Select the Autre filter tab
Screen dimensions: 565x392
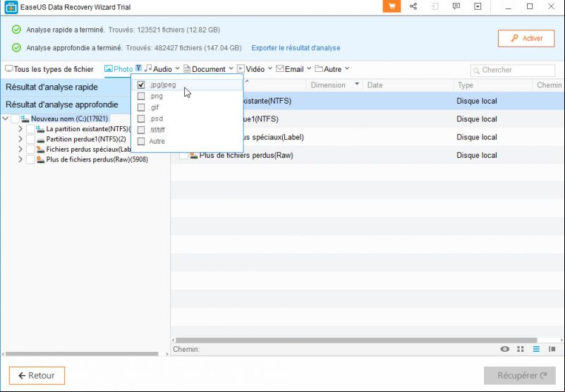click(x=328, y=69)
